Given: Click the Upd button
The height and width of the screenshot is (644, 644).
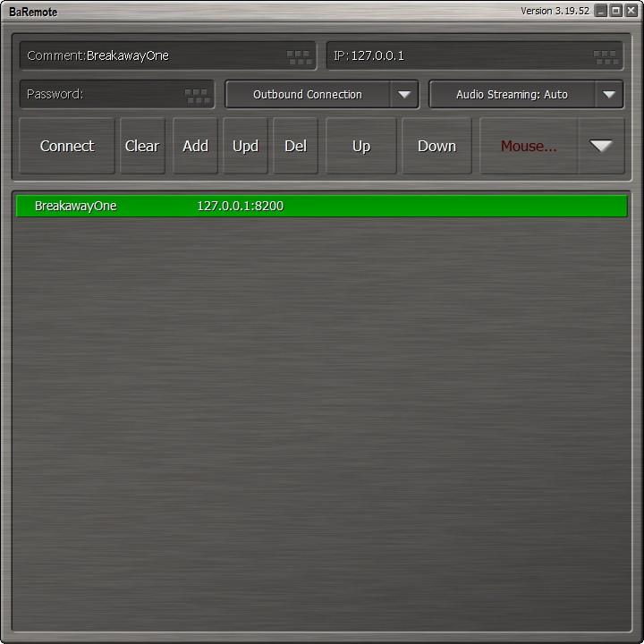Looking at the screenshot, I should pos(245,146).
